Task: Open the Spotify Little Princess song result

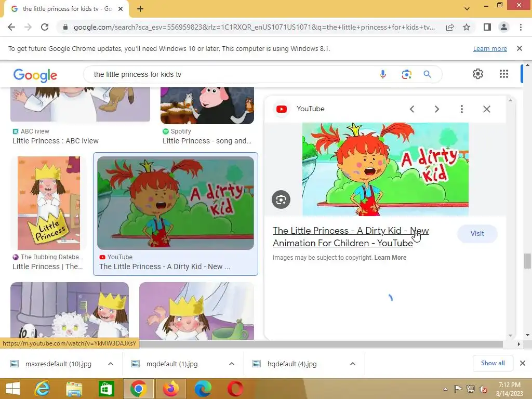Action: (207, 141)
